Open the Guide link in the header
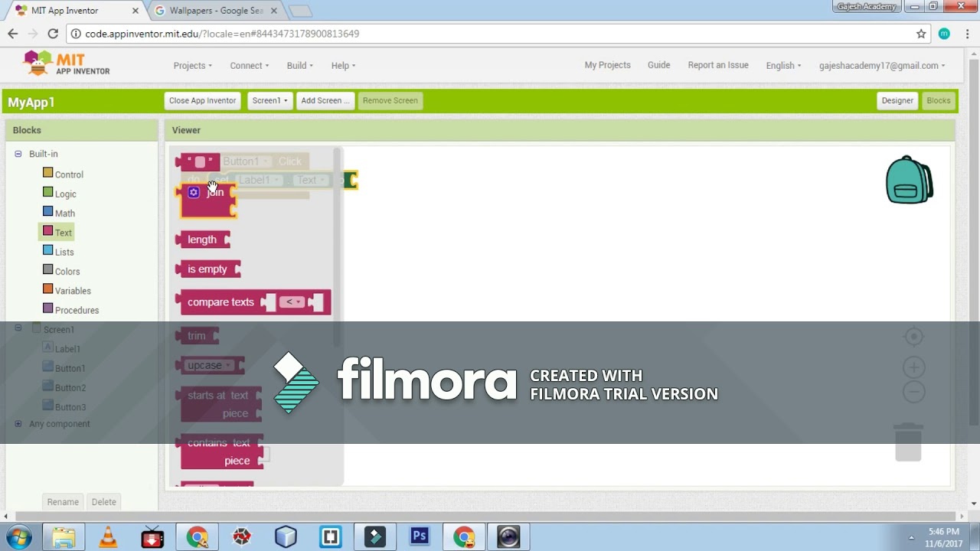 659,65
